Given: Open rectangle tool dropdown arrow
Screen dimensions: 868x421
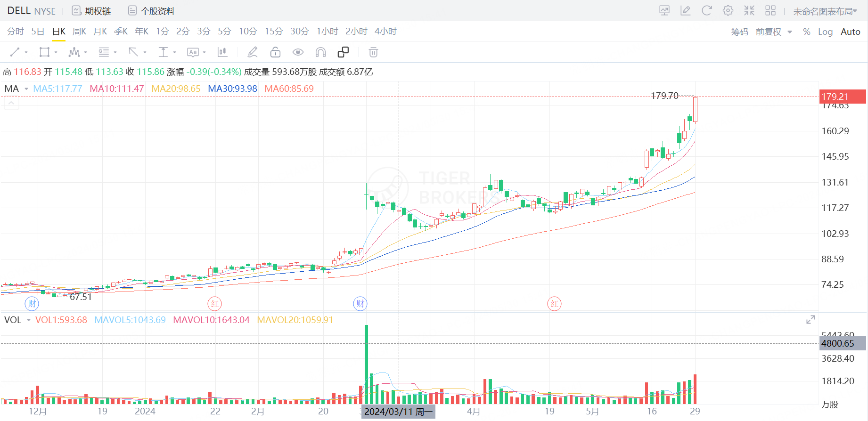Looking at the screenshot, I should pos(56,53).
